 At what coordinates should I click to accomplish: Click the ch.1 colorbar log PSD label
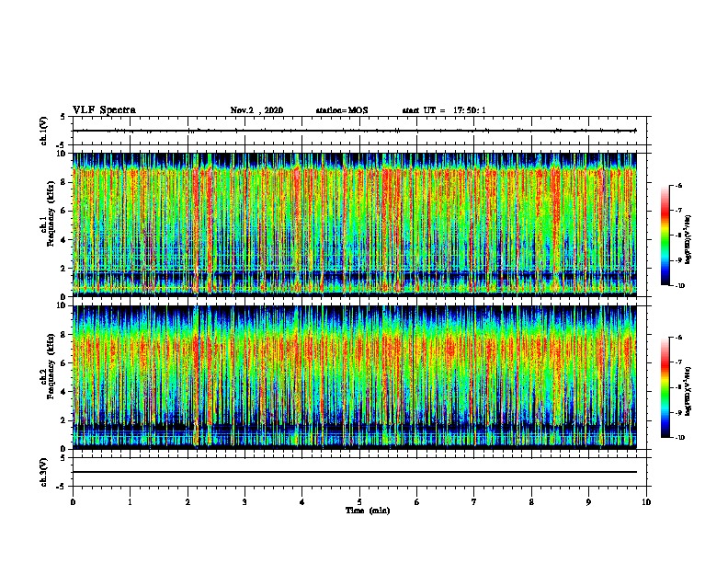(x=688, y=239)
